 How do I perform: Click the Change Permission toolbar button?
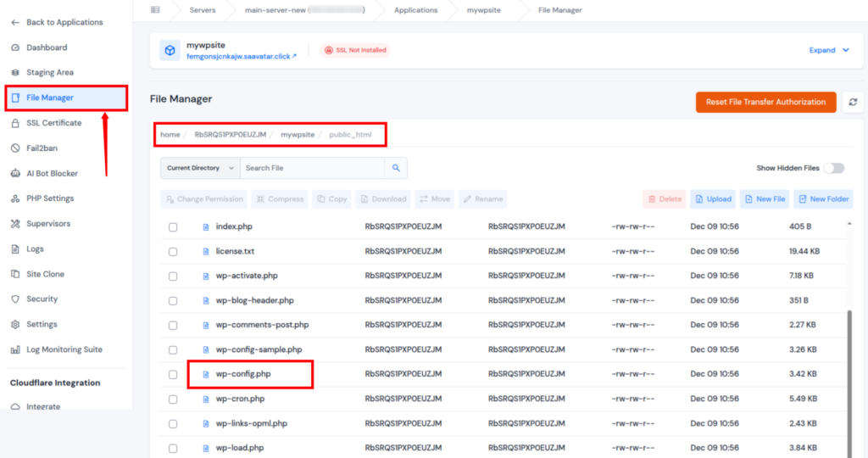pyautogui.click(x=204, y=198)
